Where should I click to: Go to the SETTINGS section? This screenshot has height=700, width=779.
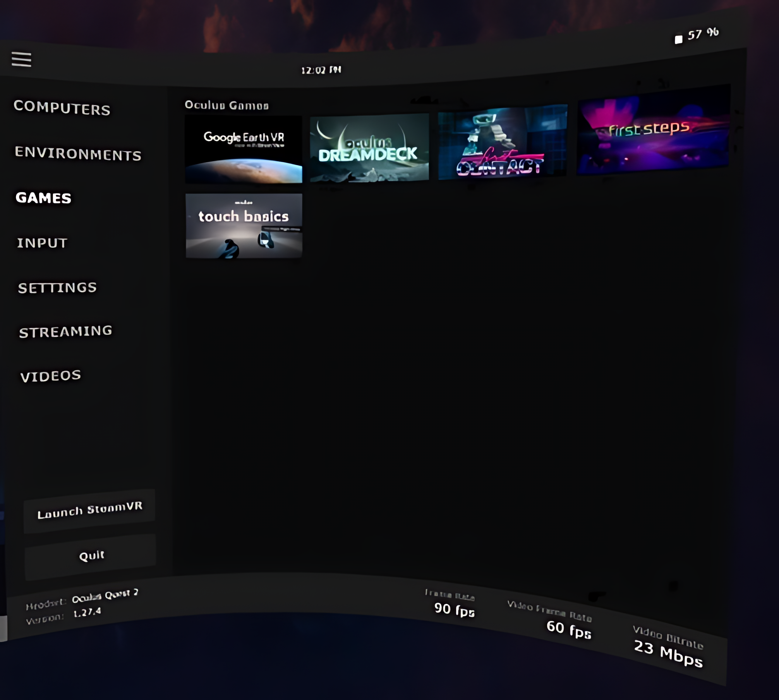[57, 288]
